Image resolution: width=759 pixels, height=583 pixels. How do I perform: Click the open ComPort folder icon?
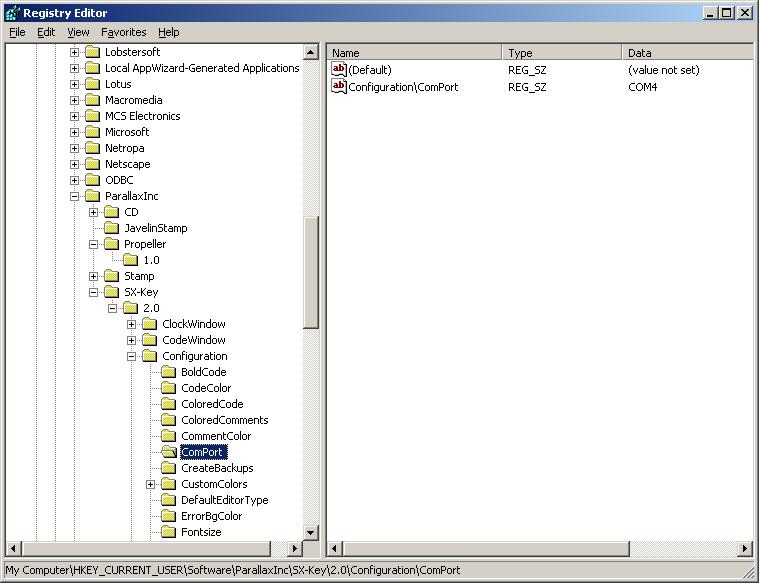click(169, 452)
